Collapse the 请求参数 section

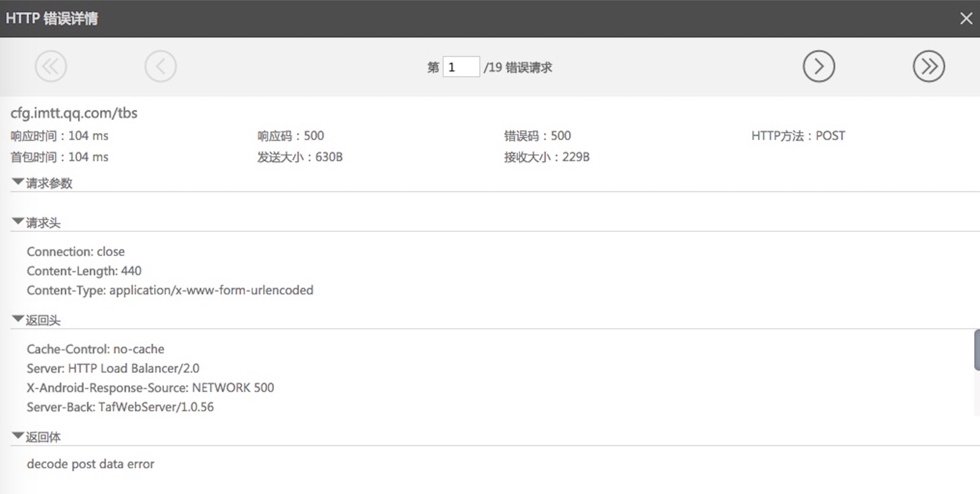point(18,182)
